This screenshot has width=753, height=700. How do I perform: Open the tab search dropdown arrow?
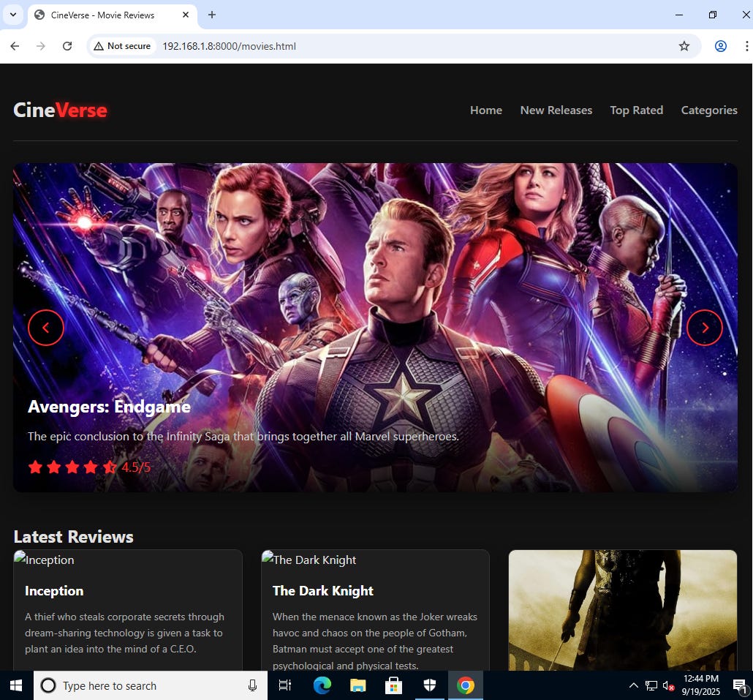coord(13,15)
